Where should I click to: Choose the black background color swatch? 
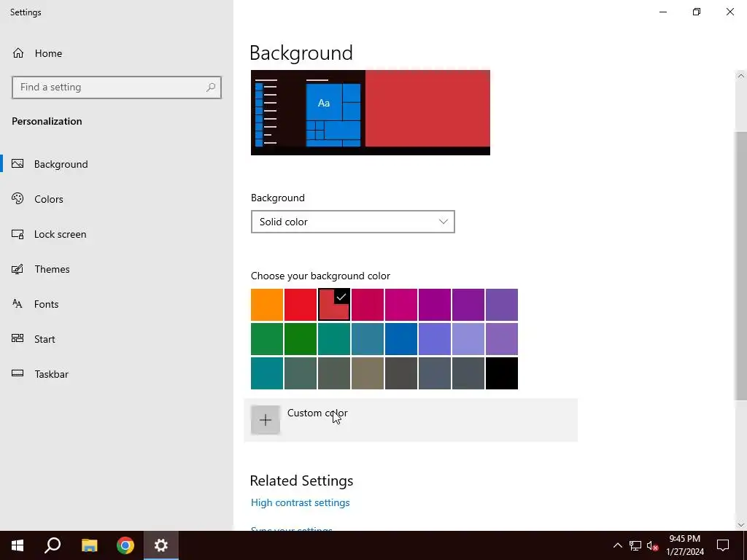click(x=502, y=373)
